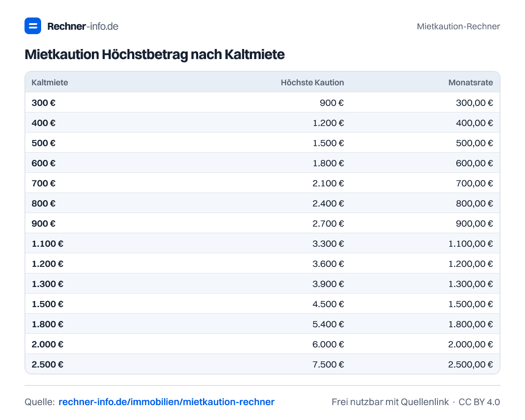Click the 1.100,00 € Monatsrate value
The height and width of the screenshot is (420, 525).
(471, 244)
